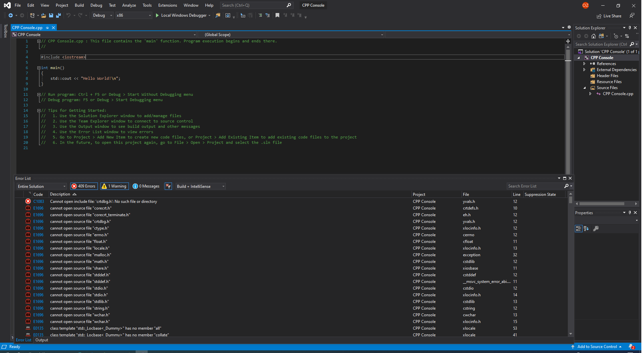Open the Analyze menu
Viewport: 644px width, 353px height.
[129, 5]
